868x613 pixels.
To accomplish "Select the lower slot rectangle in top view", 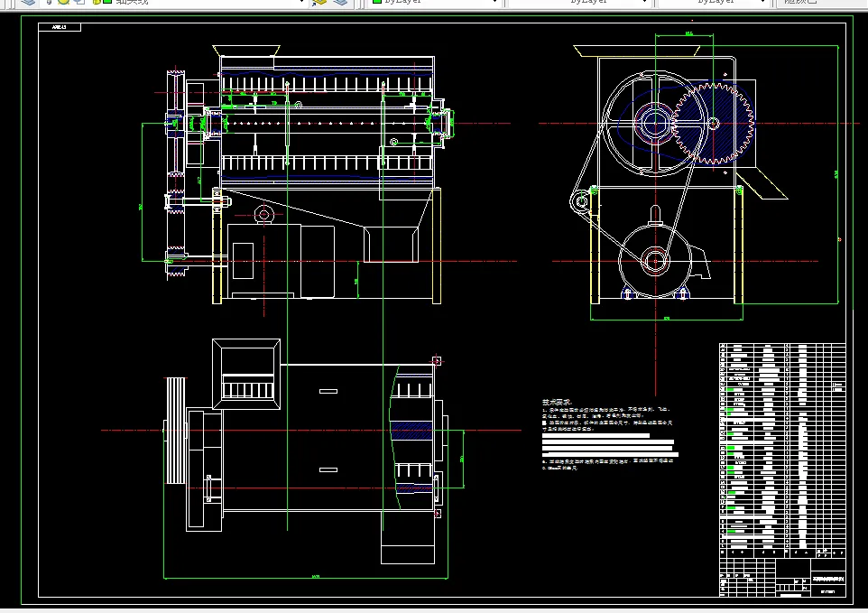I will pos(328,469).
